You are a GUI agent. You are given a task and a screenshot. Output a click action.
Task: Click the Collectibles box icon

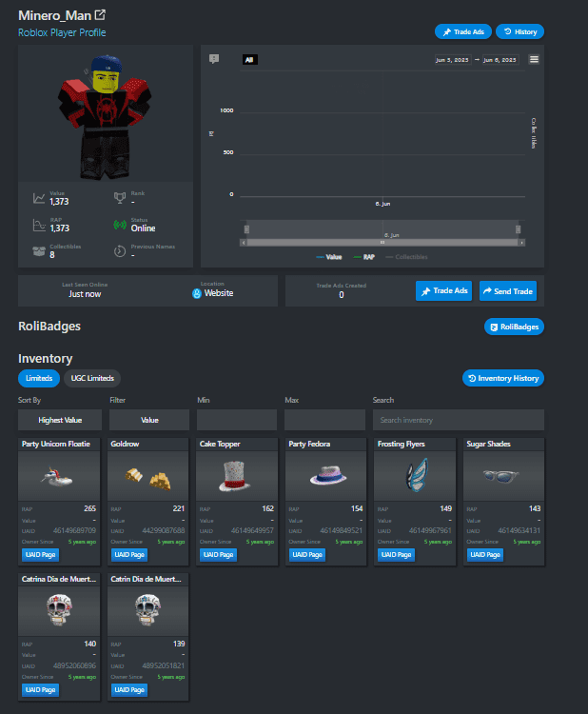[39, 251]
